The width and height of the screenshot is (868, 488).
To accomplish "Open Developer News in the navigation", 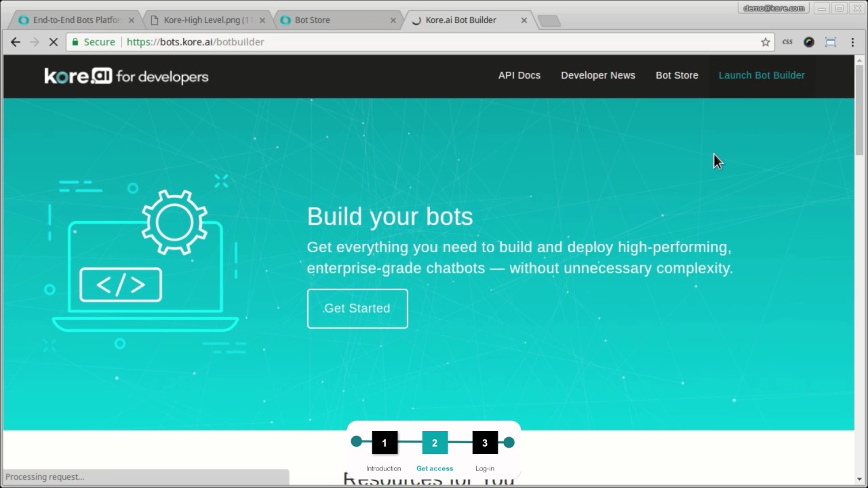I will tap(598, 75).
